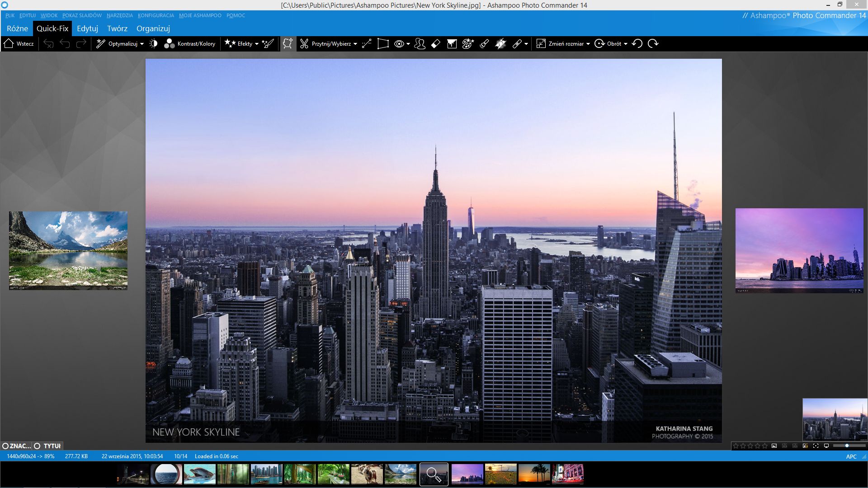Switch to the Edytuj tab
The width and height of the screenshot is (868, 488).
tap(87, 28)
